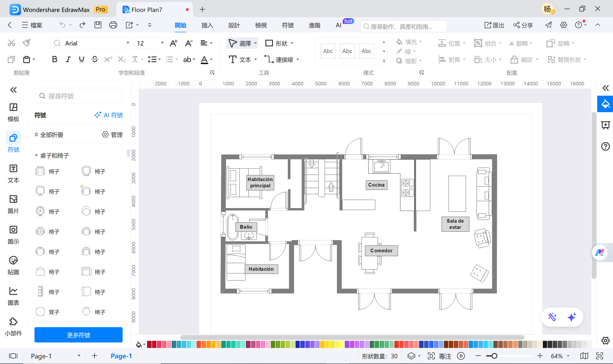Switch to the 插入 ribbon tab
Screen dimensions: 613x364
tap(207, 25)
